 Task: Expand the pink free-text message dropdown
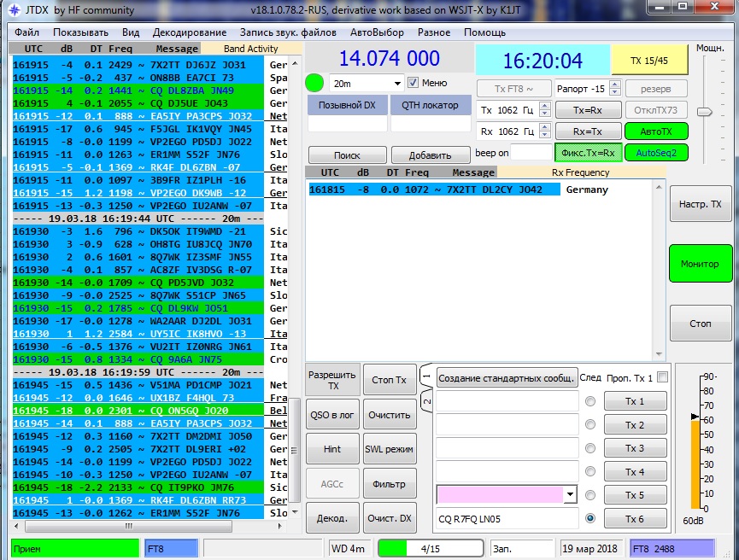coord(570,495)
